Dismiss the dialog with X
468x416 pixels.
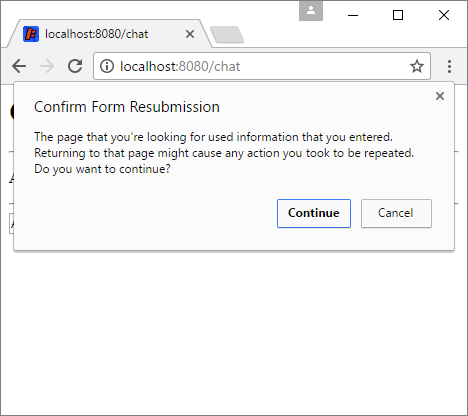click(440, 96)
